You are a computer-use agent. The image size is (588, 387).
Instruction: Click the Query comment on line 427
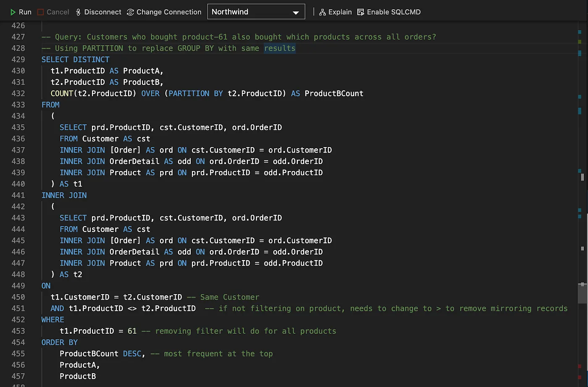239,37
